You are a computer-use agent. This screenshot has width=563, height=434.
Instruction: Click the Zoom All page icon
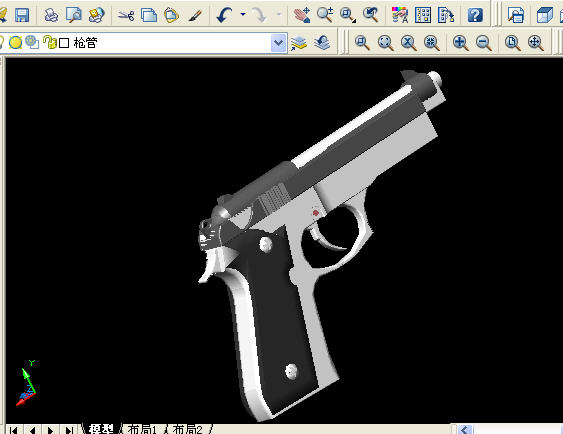[513, 43]
